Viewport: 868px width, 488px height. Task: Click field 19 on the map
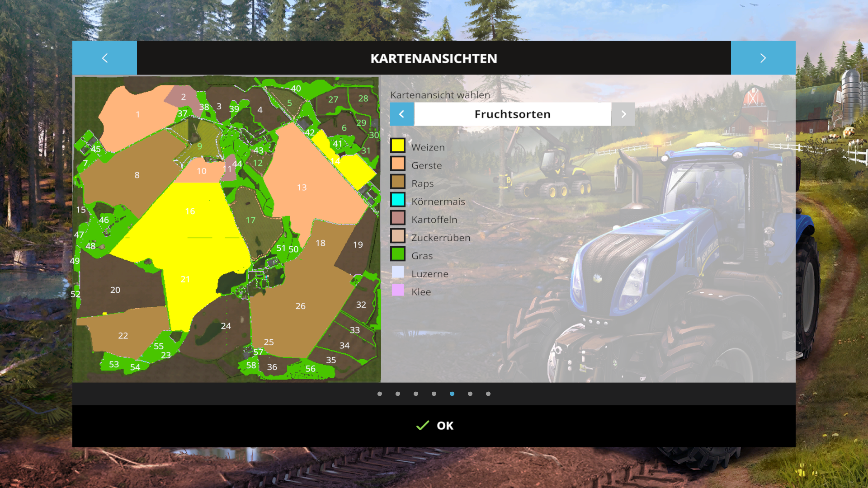tap(358, 244)
